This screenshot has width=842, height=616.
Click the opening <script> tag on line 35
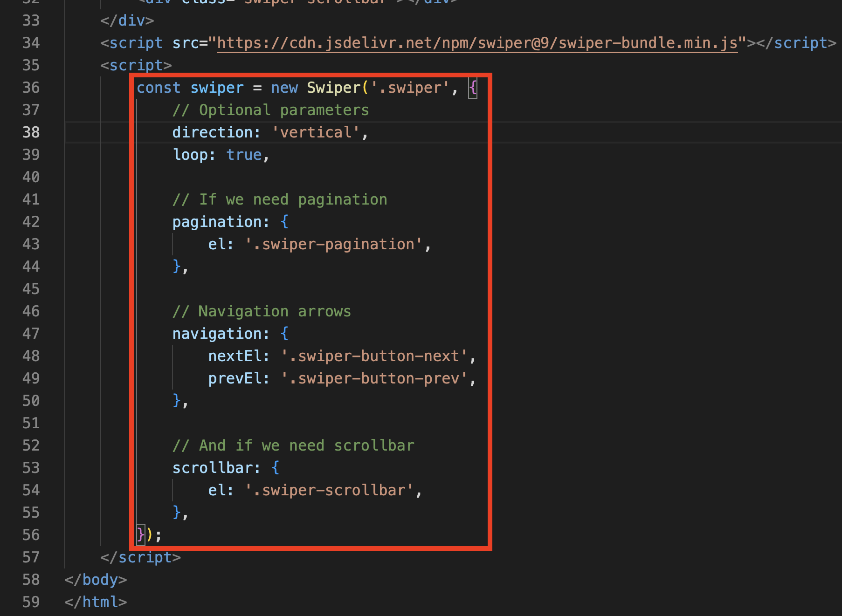[136, 65]
